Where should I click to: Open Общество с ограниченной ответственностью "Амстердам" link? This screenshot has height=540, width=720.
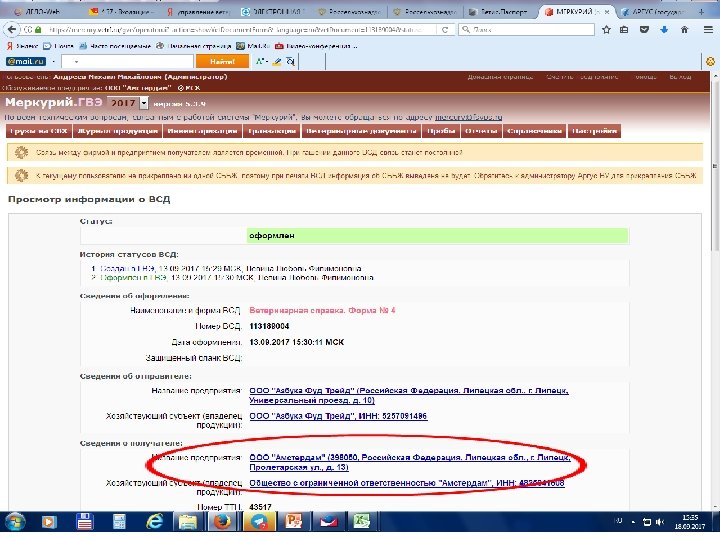click(407, 483)
